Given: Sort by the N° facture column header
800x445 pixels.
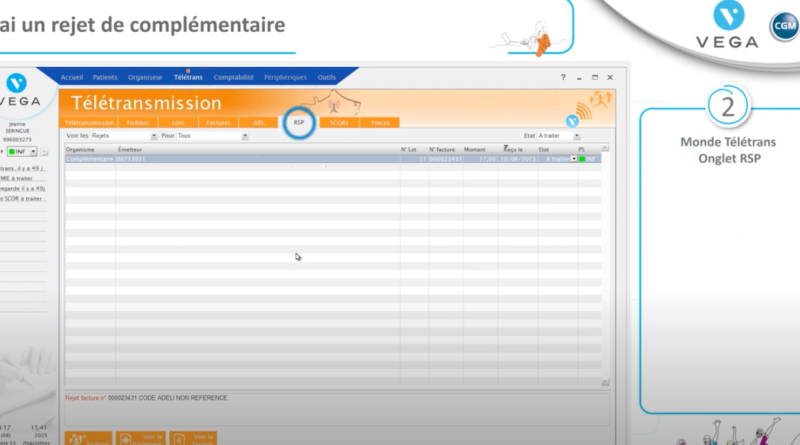Looking at the screenshot, I should pyautogui.click(x=442, y=150).
